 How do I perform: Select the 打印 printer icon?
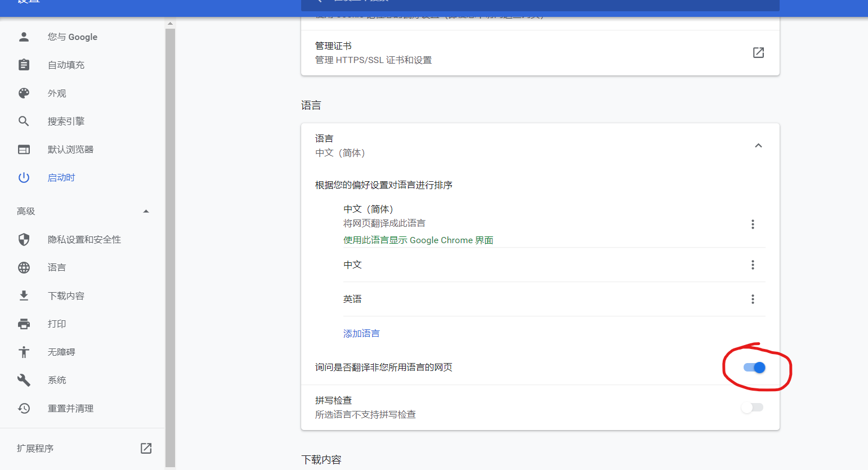tap(24, 324)
